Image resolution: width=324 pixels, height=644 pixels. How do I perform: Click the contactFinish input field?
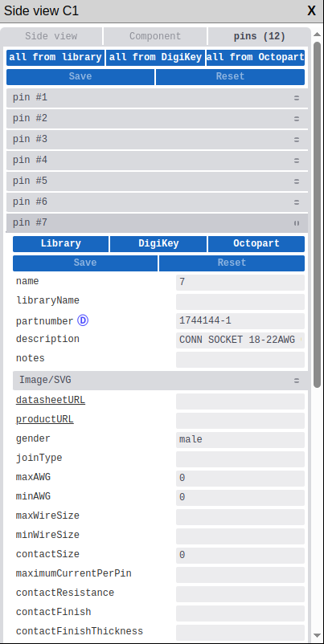click(240, 613)
